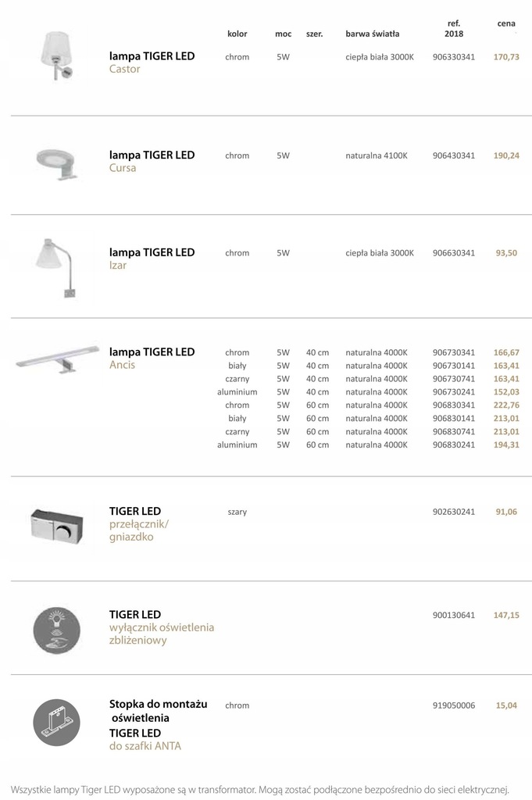This screenshot has width=532, height=800.
Task: Click the Cursa round lamp image
Action: click(x=57, y=163)
